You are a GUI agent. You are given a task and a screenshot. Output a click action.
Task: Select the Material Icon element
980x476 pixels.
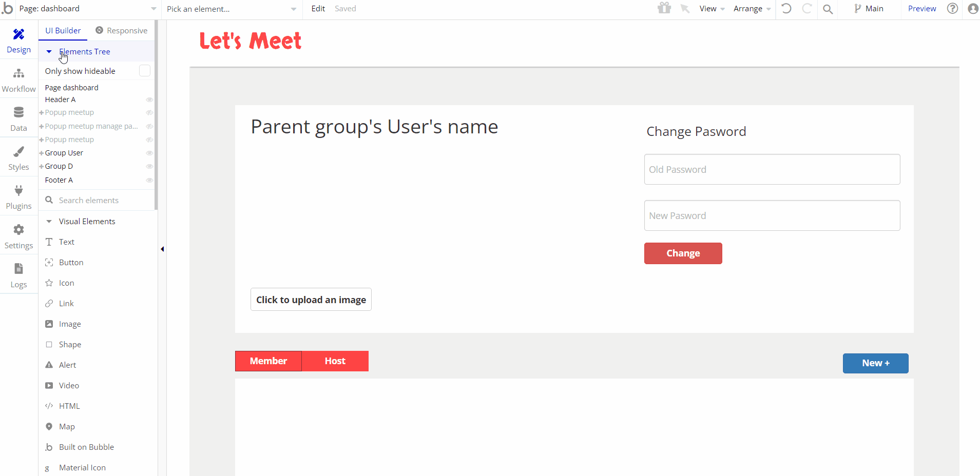tap(82, 468)
